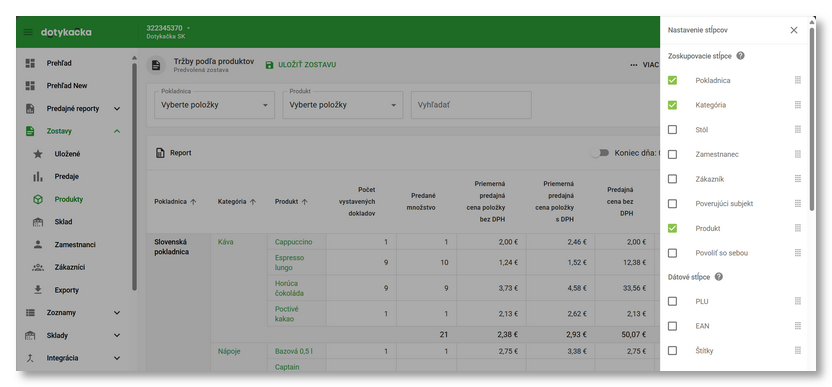
Task: Open the account dropdown next to 322345370
Action: tap(188, 28)
